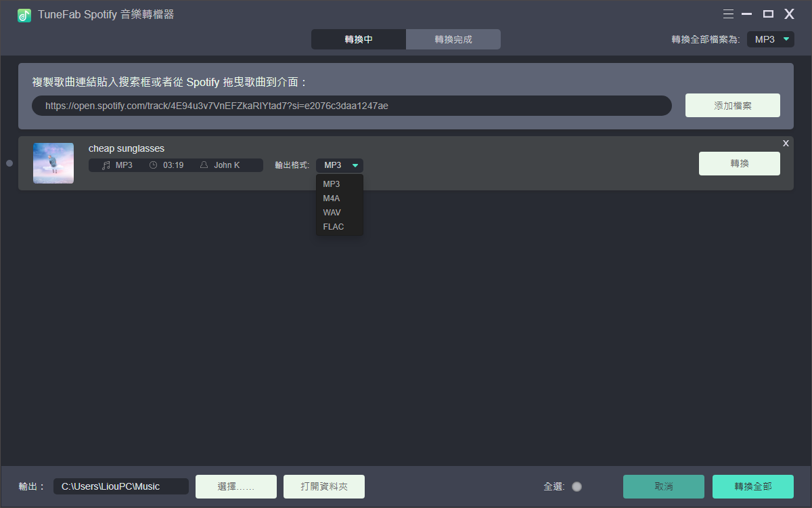Toggle the 全選 select-all radio button
Screen dimensions: 812x508
click(x=577, y=486)
